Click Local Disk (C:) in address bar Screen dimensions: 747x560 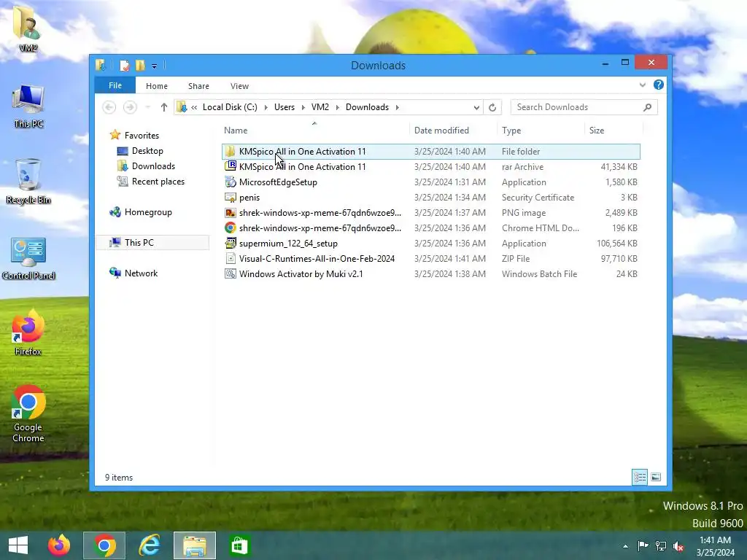230,107
